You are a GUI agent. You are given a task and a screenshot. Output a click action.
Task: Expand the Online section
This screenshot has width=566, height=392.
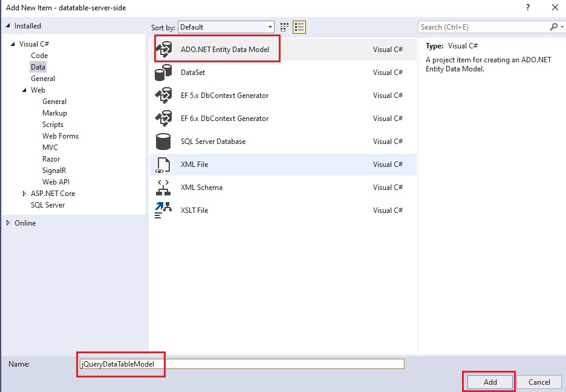point(8,223)
